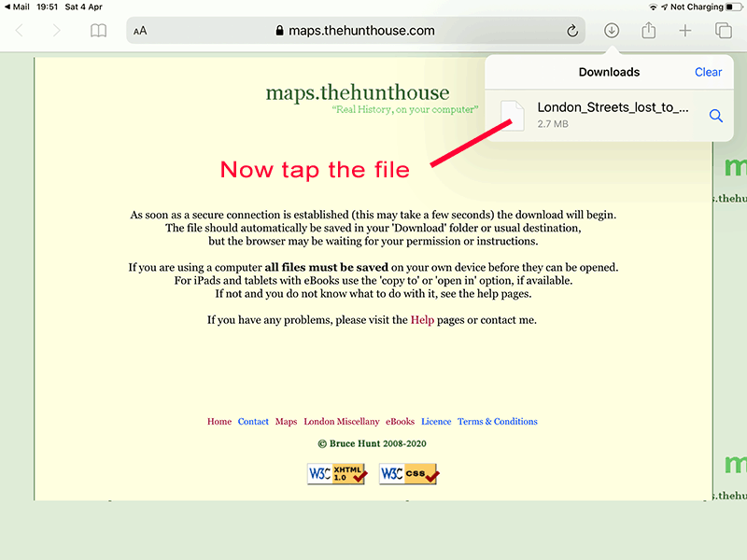Follow the Help link in the text
Viewport: 747px width, 560px height.
point(422,320)
